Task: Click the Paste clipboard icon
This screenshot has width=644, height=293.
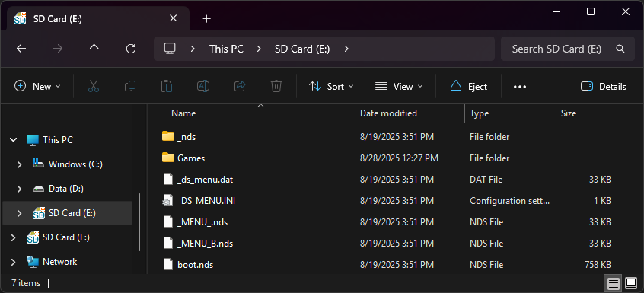Action: point(167,87)
